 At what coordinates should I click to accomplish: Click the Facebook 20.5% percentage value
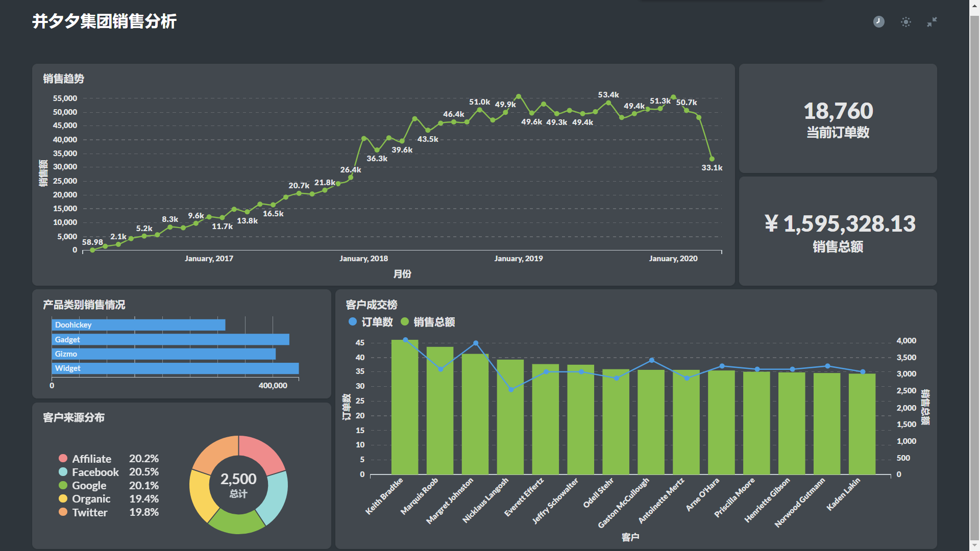pos(144,472)
